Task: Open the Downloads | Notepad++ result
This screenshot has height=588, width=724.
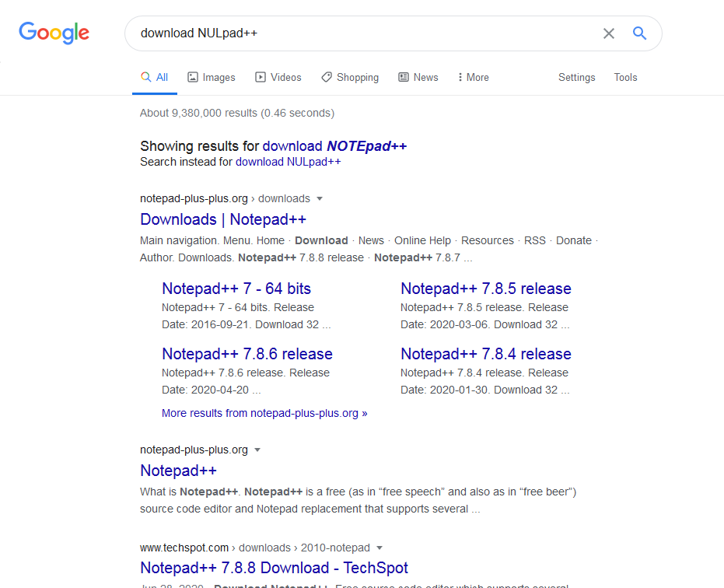Action: 223,219
